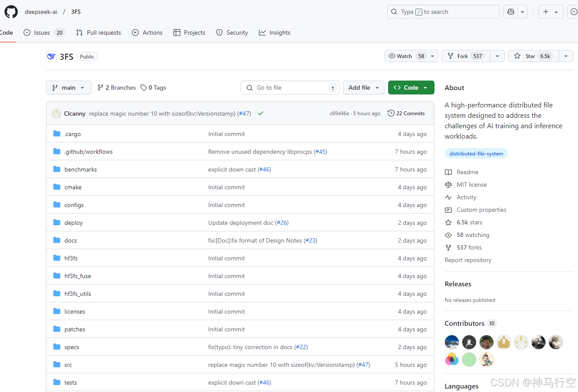Switch to the Projects tab
Screen dimensions: 578x392
pyautogui.click(x=189, y=32)
